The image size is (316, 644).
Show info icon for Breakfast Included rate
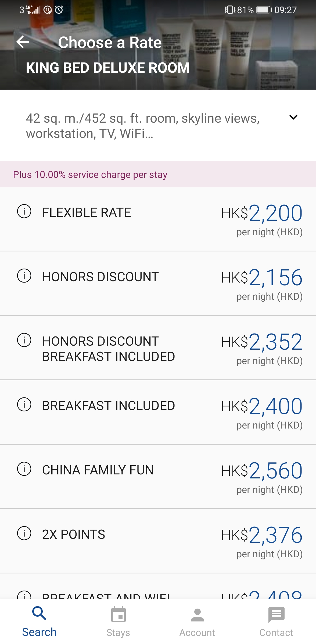point(24,404)
